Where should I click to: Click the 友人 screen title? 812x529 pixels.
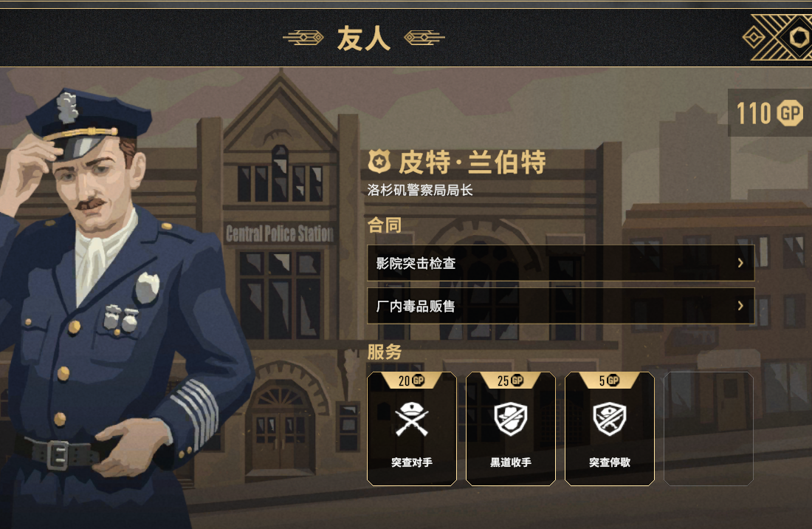click(x=363, y=38)
